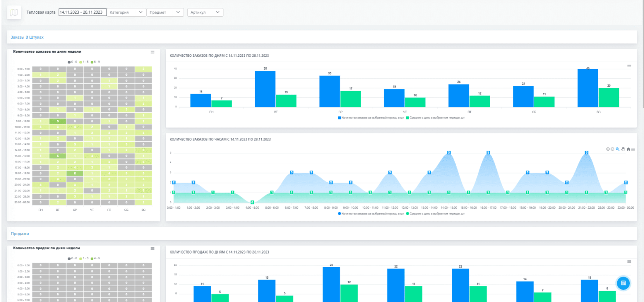Image resolution: width=644 pixels, height=302 pixels.
Task: Open the 'Заказы В Штуках' section link
Action: [27, 37]
